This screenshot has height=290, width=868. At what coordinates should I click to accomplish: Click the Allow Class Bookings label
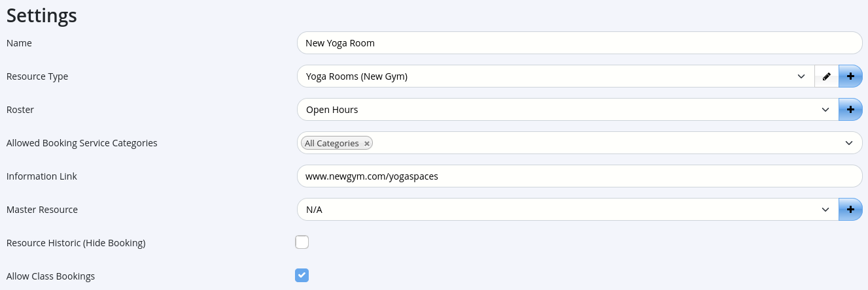click(50, 276)
